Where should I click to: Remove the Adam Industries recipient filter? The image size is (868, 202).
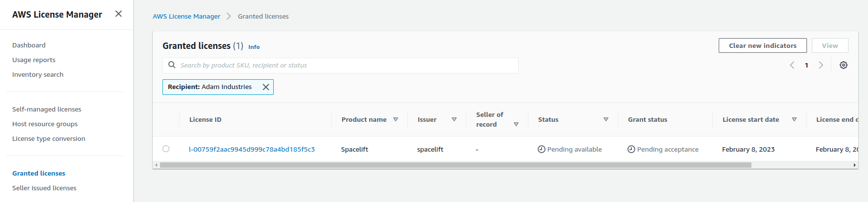[x=266, y=87]
